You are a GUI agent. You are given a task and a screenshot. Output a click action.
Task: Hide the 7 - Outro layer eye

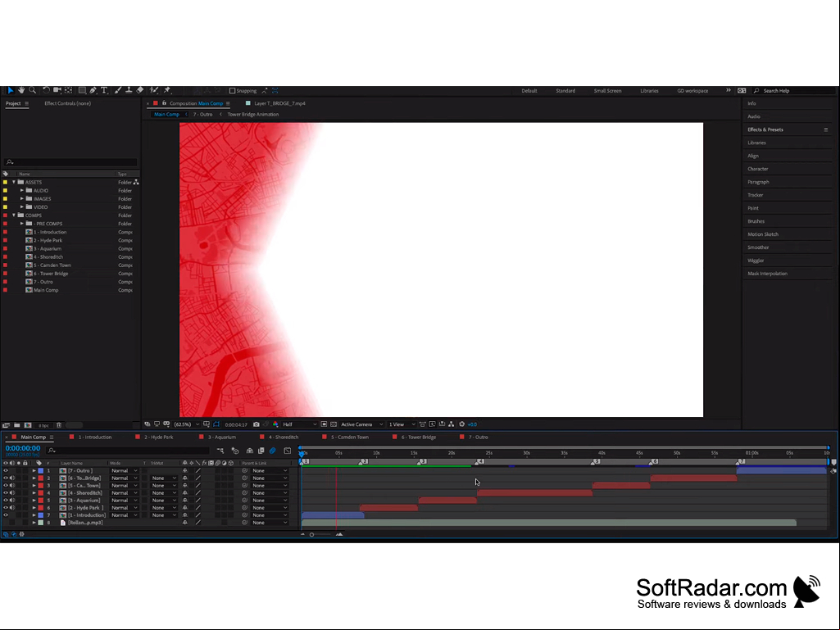(6, 471)
